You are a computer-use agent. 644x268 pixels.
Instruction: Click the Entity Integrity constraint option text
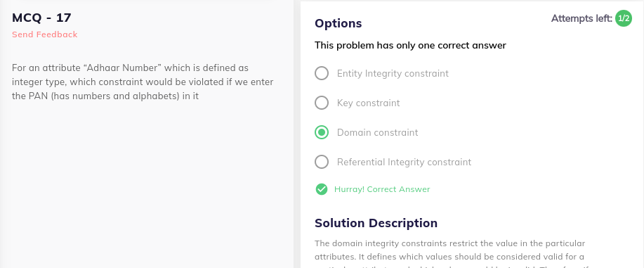click(x=393, y=74)
